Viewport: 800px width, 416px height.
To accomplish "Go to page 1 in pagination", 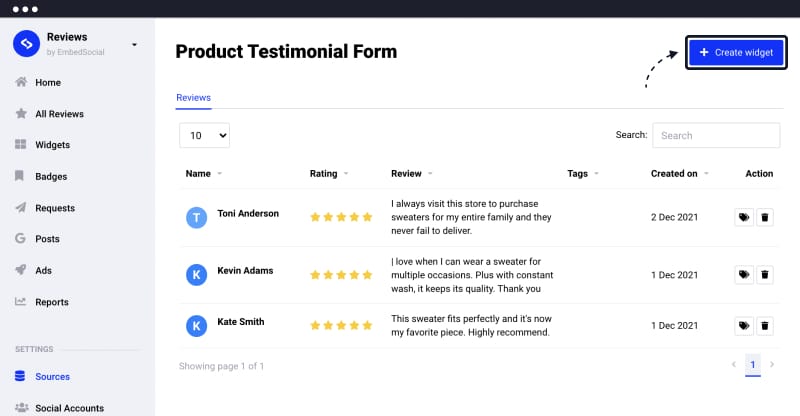I will pos(753,364).
